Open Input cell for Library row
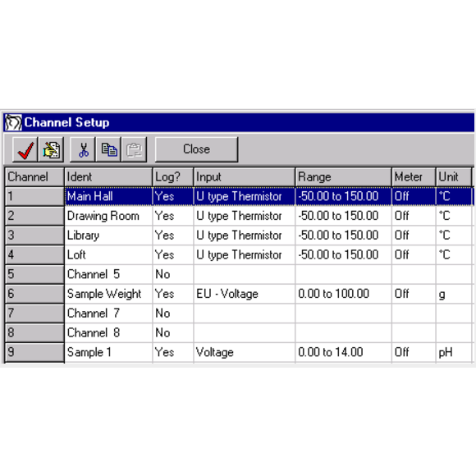Image resolution: width=476 pixels, height=476 pixels. [x=245, y=236]
